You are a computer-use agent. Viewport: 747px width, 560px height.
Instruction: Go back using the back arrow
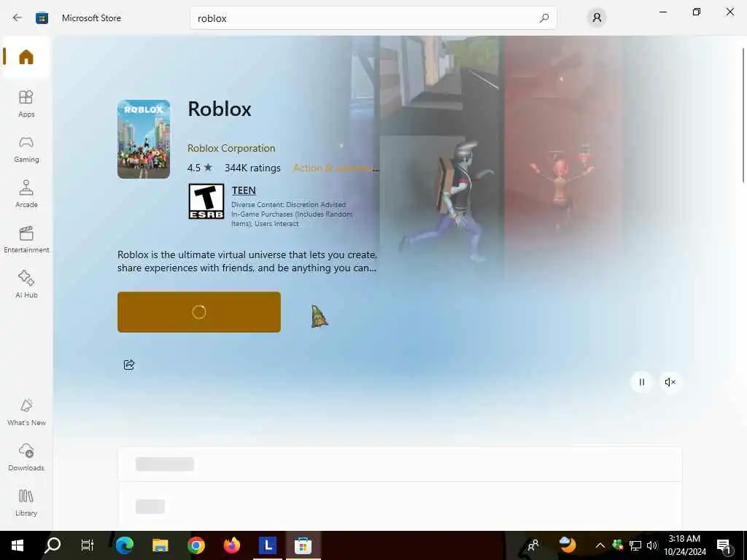click(x=18, y=18)
